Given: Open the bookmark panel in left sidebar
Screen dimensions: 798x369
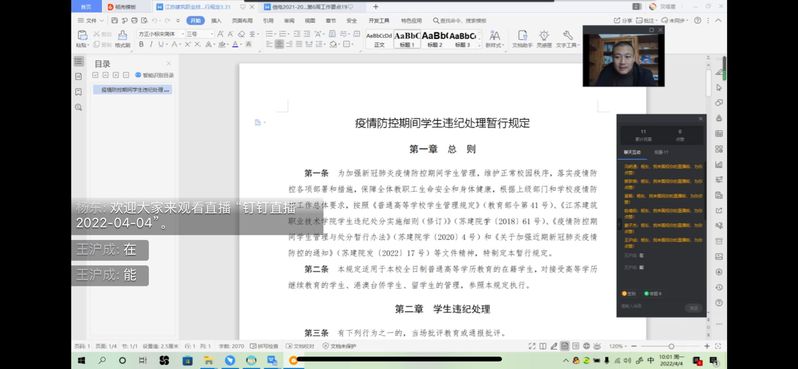Looking at the screenshot, I should pyautogui.click(x=78, y=92).
